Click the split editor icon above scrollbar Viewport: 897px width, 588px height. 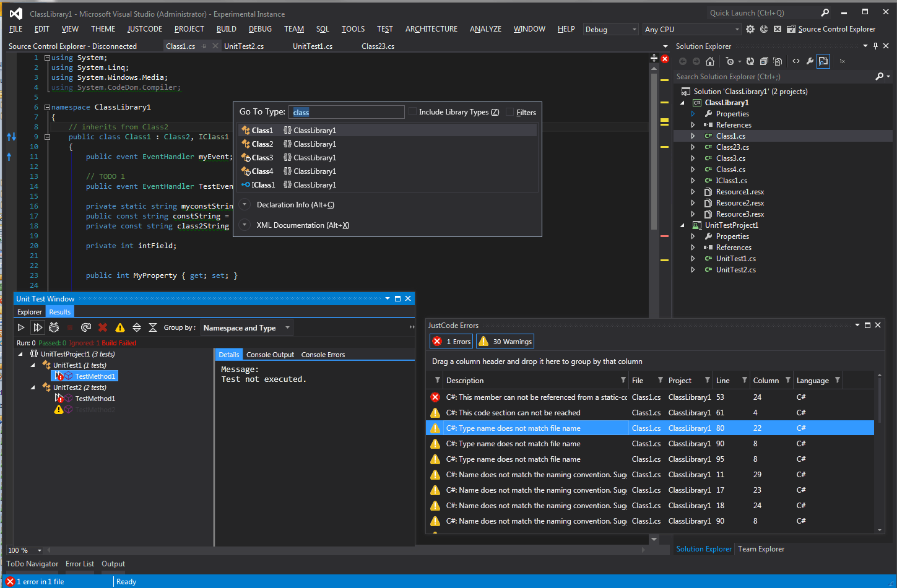(654, 58)
